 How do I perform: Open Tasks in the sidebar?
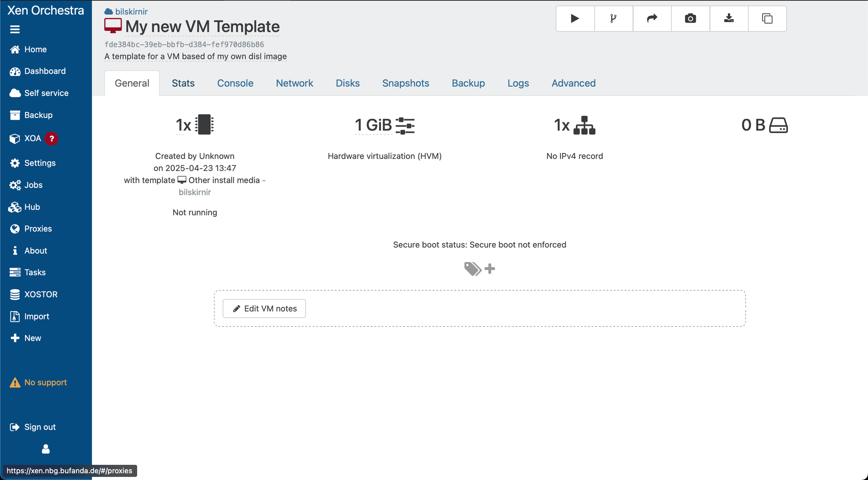46,273
